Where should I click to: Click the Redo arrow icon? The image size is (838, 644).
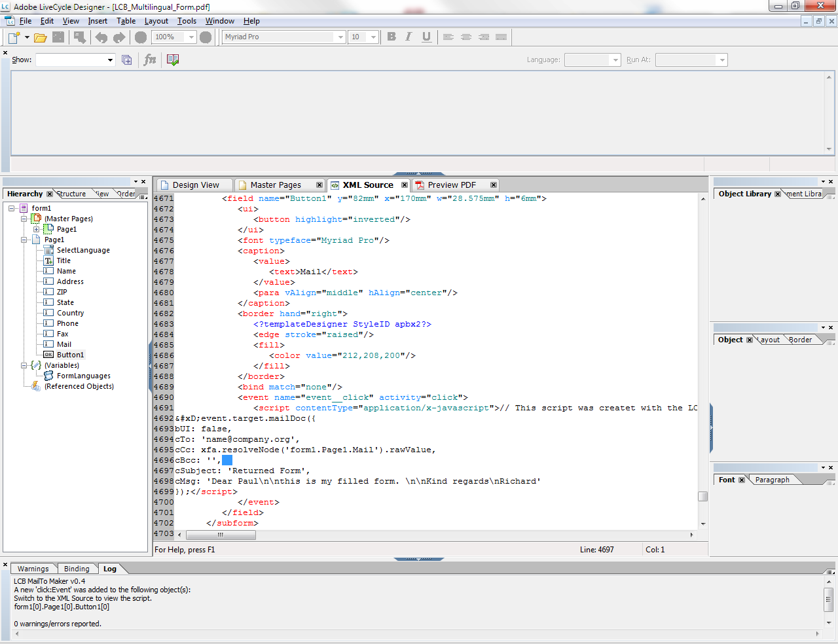pyautogui.click(x=119, y=37)
